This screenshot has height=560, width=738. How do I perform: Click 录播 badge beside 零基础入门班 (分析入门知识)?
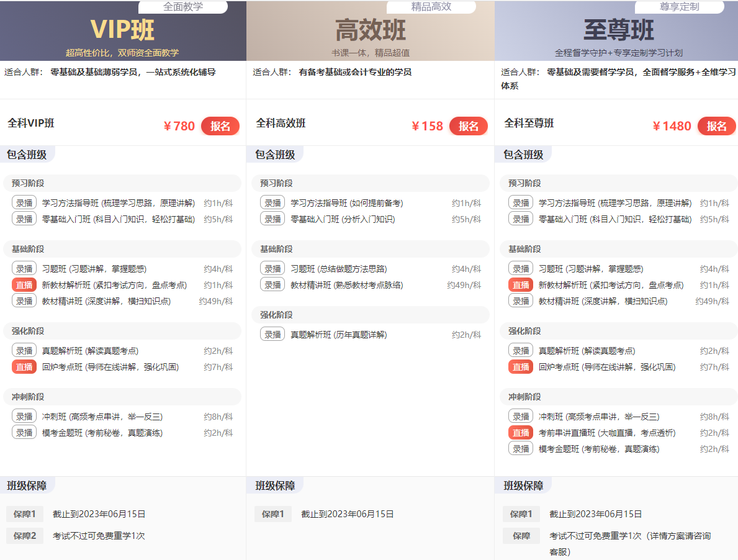(272, 219)
